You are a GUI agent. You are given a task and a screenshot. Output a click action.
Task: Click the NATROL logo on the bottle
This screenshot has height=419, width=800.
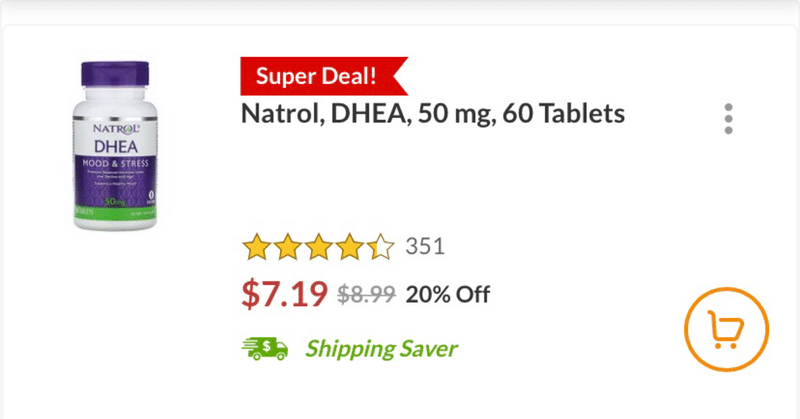pos(117,130)
